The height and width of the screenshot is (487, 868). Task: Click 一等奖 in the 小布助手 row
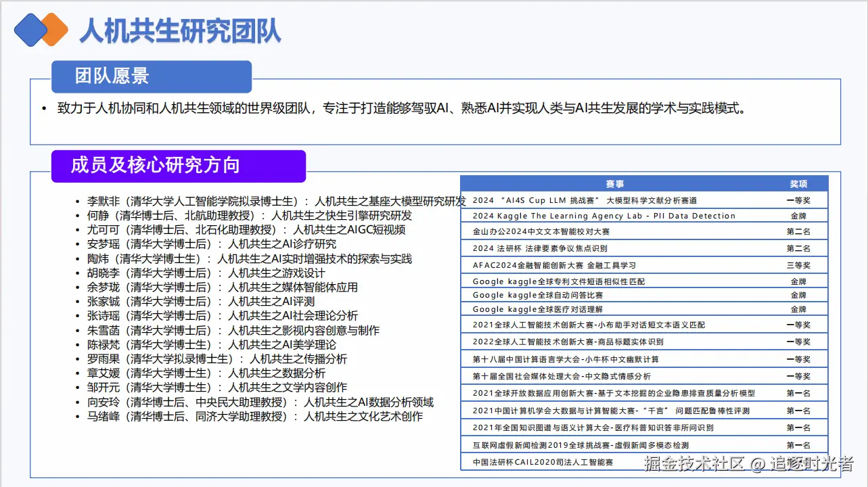[x=798, y=325]
